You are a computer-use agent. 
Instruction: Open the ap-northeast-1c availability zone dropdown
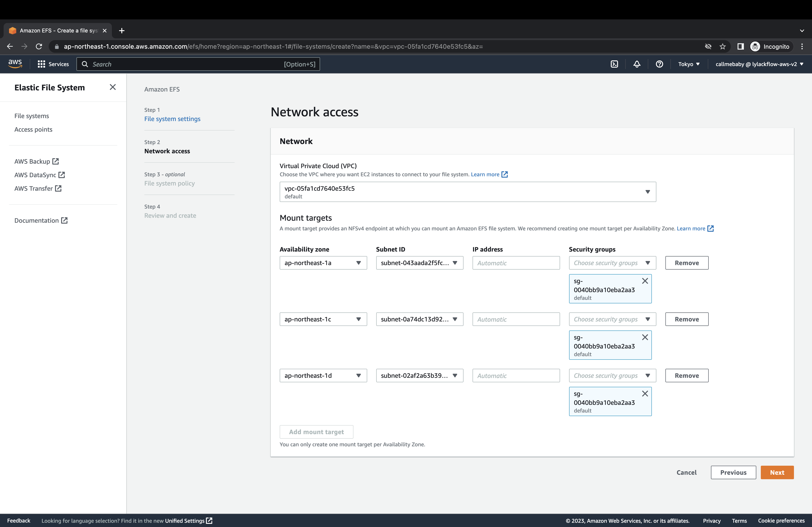[x=323, y=319]
